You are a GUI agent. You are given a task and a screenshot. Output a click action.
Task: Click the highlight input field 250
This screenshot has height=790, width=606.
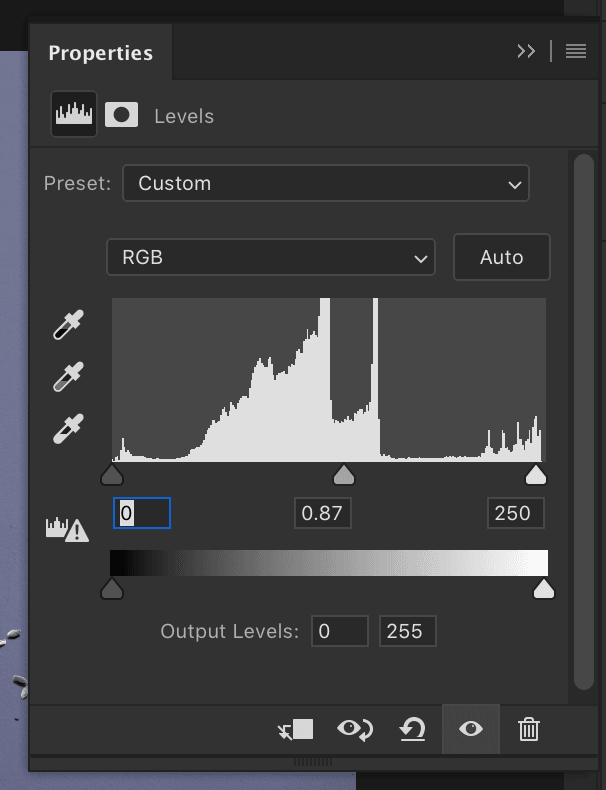(x=516, y=513)
